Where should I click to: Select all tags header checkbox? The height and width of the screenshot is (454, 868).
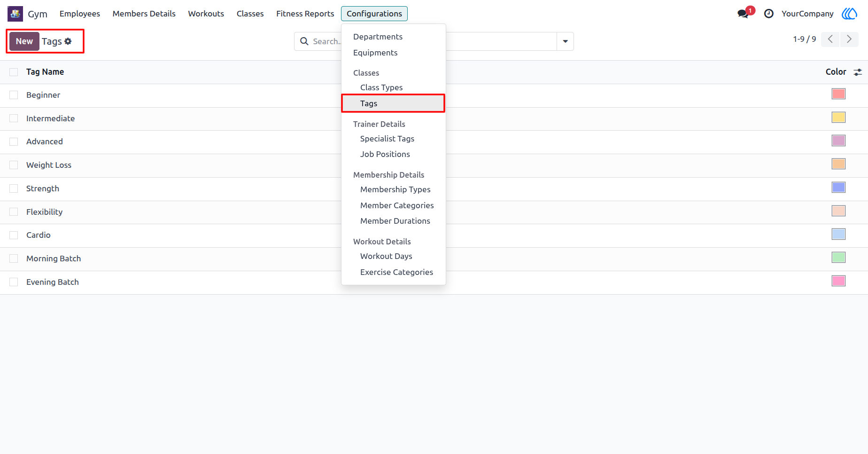point(14,72)
